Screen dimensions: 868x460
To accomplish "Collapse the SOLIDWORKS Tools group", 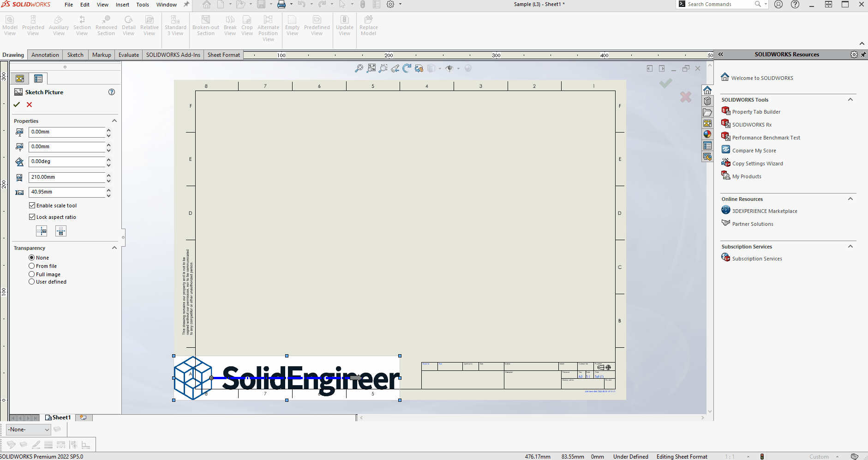I will 850,100.
